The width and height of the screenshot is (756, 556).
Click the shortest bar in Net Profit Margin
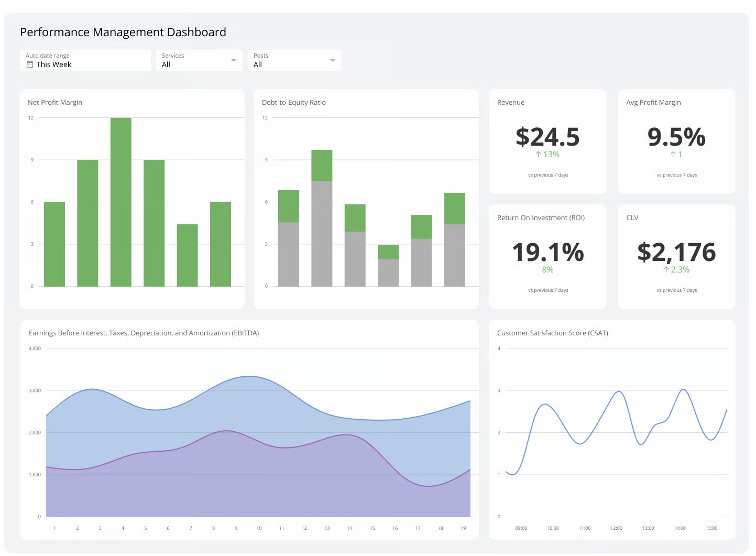[187, 255]
